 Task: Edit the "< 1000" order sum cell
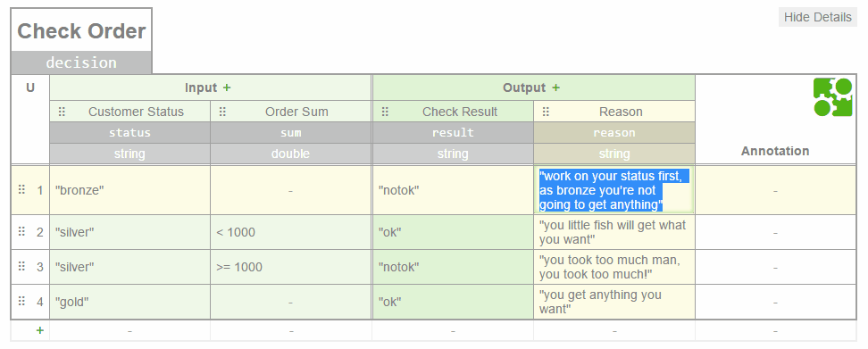(290, 232)
